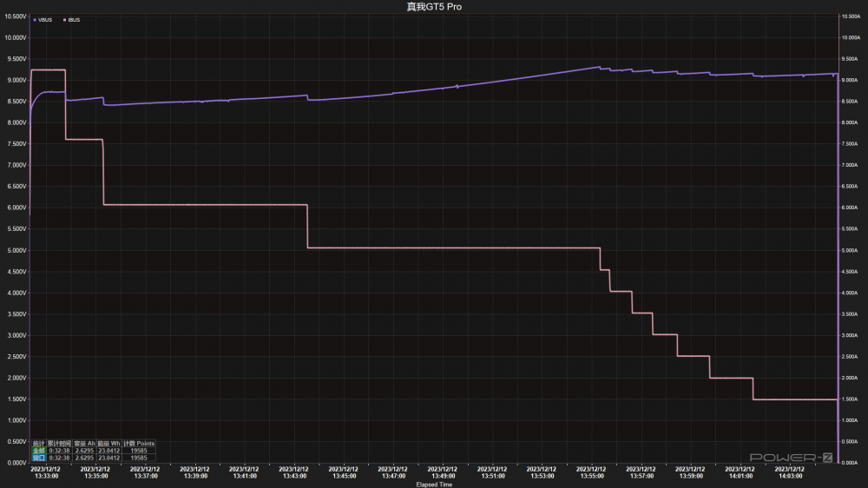Viewport: 868px width, 488px height.
Task: Click 19585 in the 窗口 row
Action: click(x=139, y=458)
